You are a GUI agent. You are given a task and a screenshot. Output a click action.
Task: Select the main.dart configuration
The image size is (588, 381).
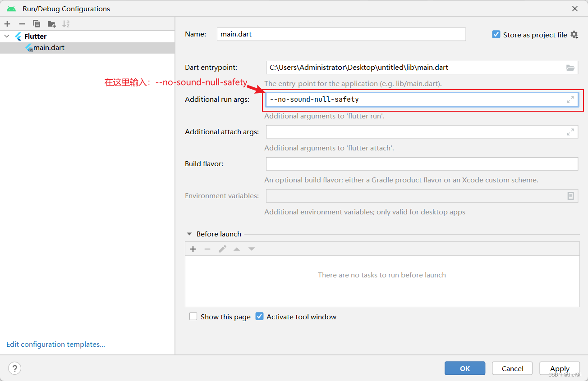pyautogui.click(x=49, y=47)
